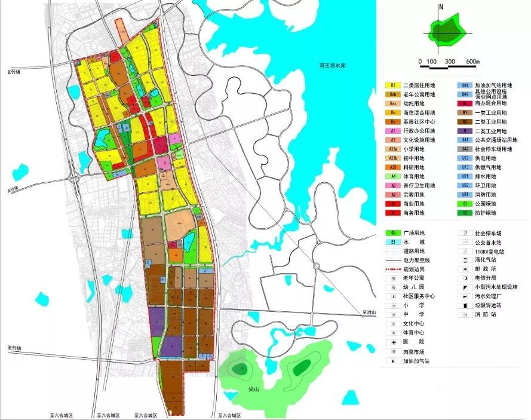Select the B41 加油加气站用地 swatch
531x420 pixels.
pos(465,85)
